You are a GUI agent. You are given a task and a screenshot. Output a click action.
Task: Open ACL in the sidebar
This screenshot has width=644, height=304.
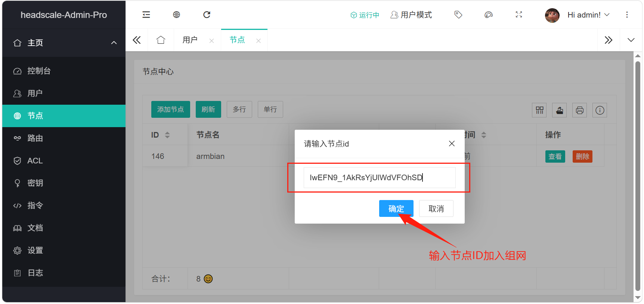(x=64, y=161)
